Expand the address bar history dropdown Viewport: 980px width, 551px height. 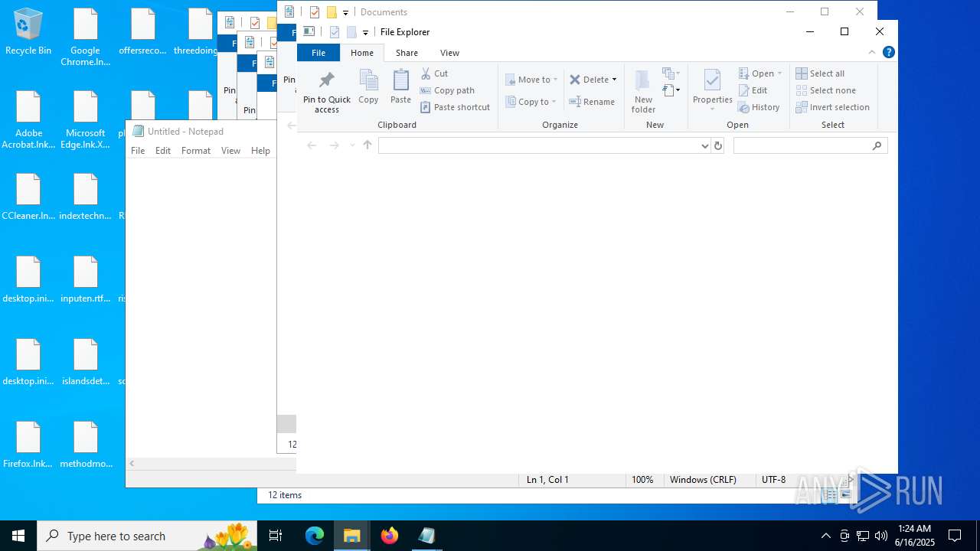coord(705,145)
